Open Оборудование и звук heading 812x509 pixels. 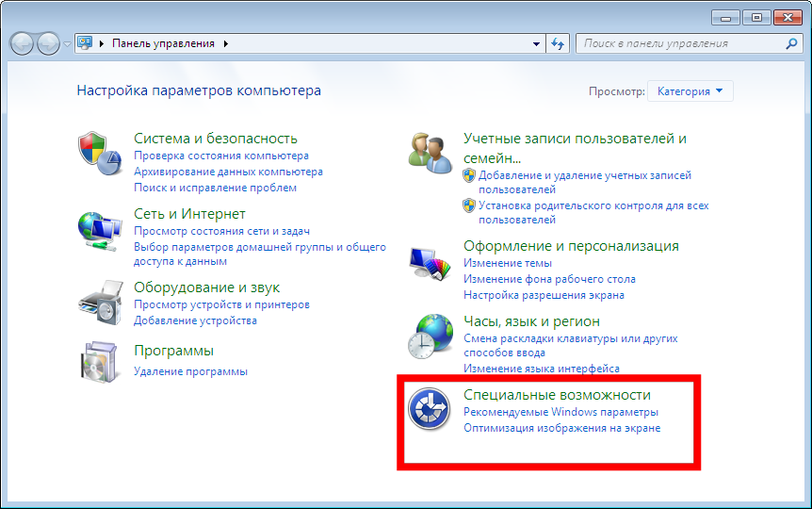pyautogui.click(x=206, y=287)
